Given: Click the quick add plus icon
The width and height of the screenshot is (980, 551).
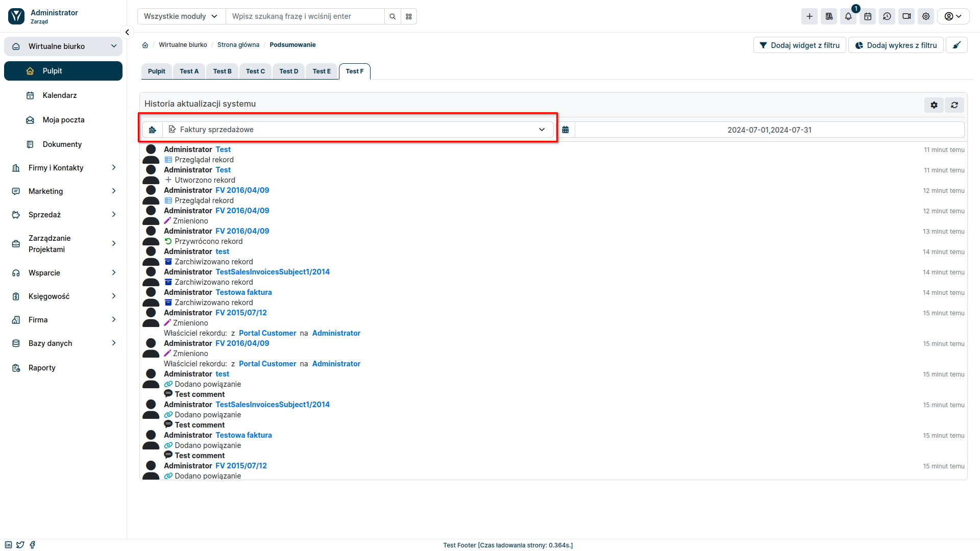Looking at the screenshot, I should click(x=810, y=16).
